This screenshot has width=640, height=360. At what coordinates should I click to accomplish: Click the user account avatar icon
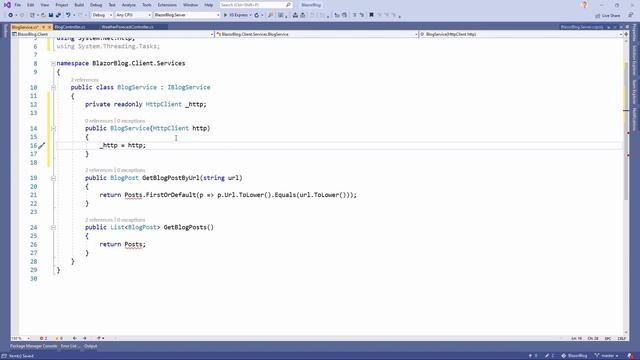[584, 5]
